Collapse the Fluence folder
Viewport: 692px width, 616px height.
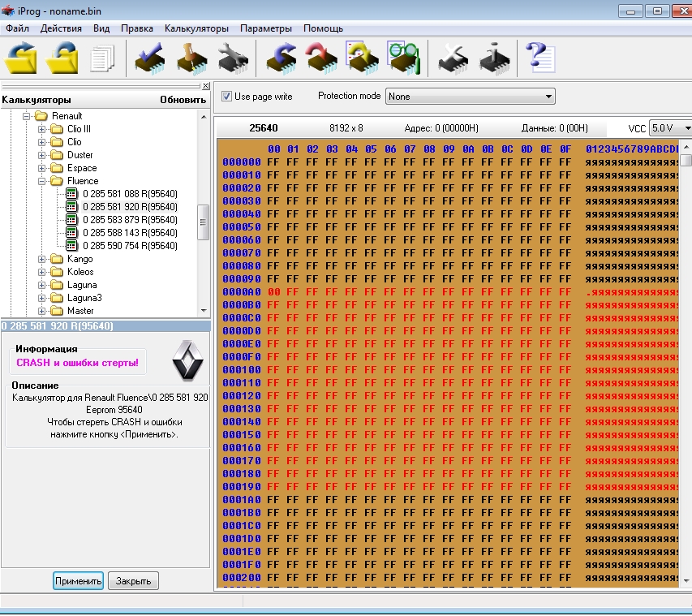[41, 181]
